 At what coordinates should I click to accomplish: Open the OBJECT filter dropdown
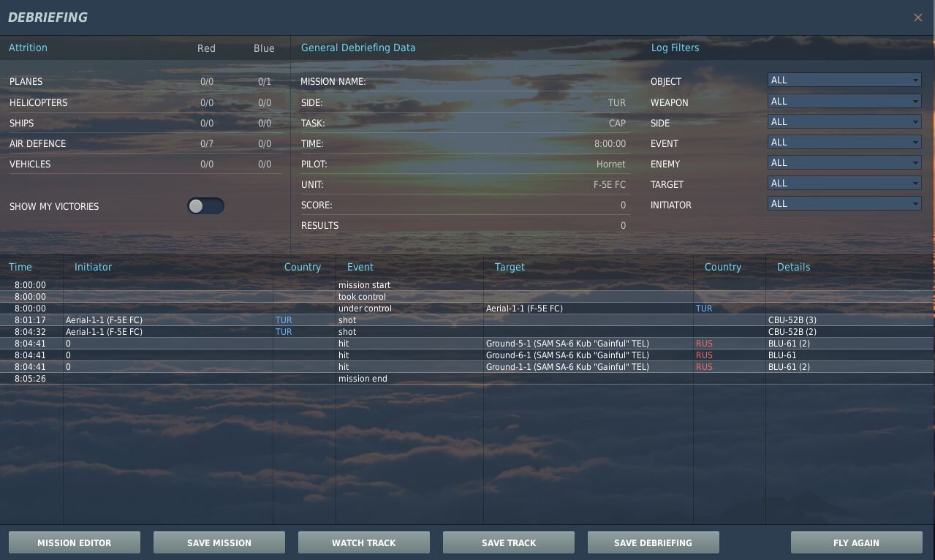tap(844, 80)
